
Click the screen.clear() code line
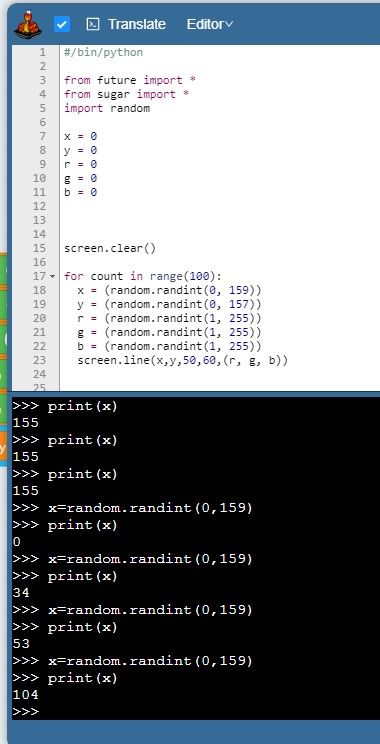click(x=110, y=248)
